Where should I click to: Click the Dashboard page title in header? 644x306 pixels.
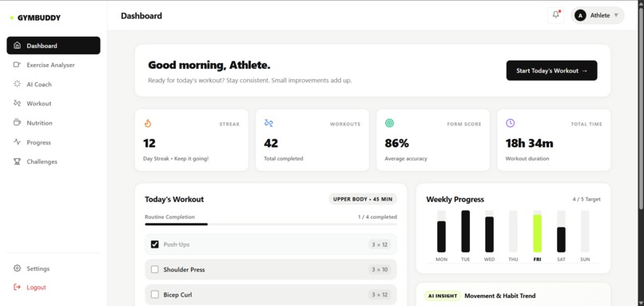141,16
